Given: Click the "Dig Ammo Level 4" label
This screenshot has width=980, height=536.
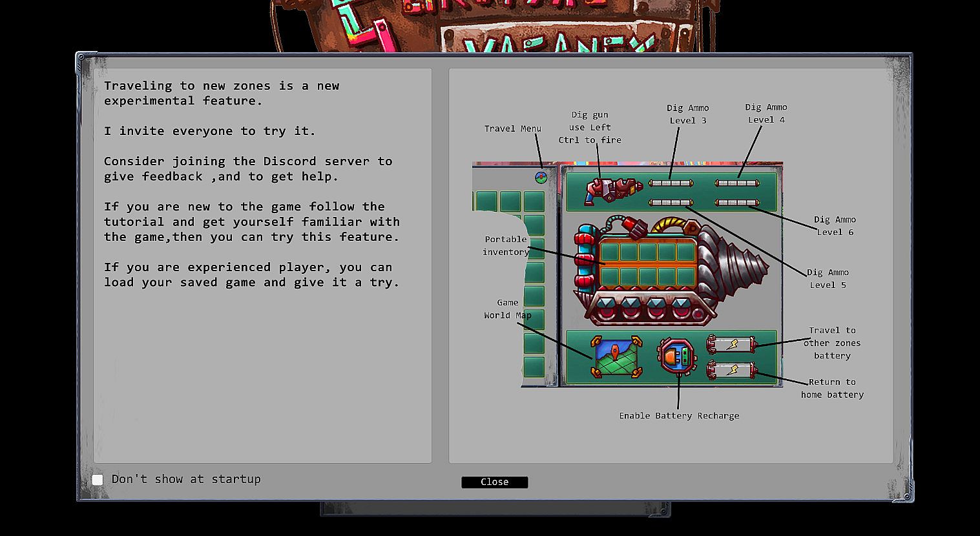Looking at the screenshot, I should [766, 113].
